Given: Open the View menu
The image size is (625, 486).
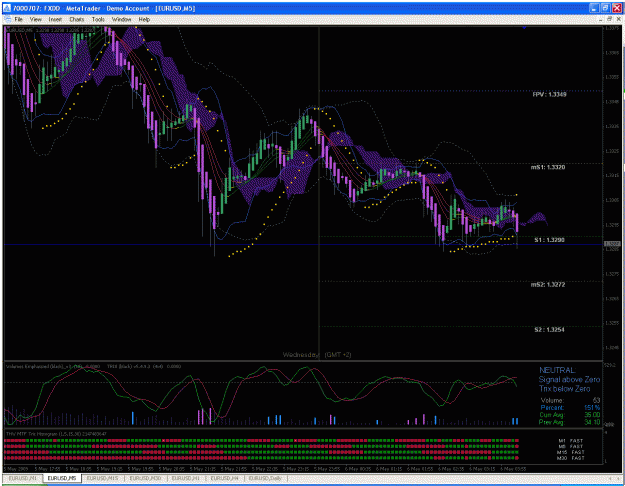Looking at the screenshot, I should (x=35, y=19).
